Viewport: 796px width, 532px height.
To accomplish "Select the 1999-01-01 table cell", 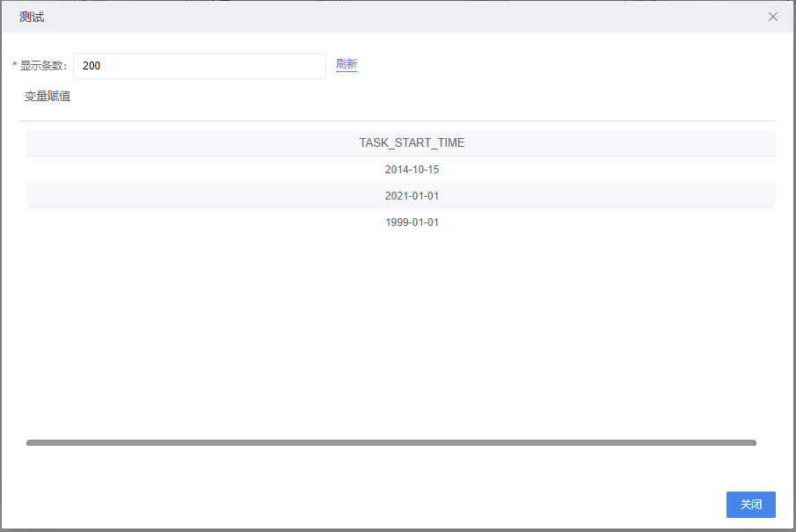I will click(401, 222).
